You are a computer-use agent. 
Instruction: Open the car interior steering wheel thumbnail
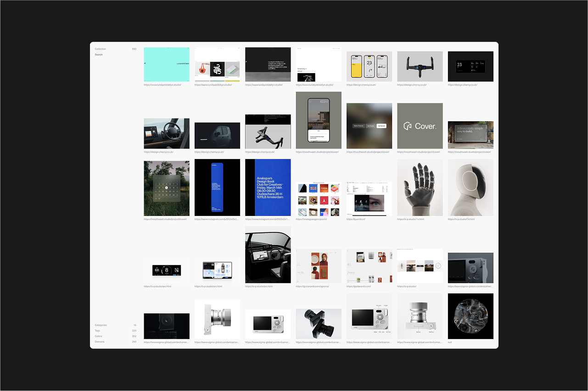click(x=167, y=134)
